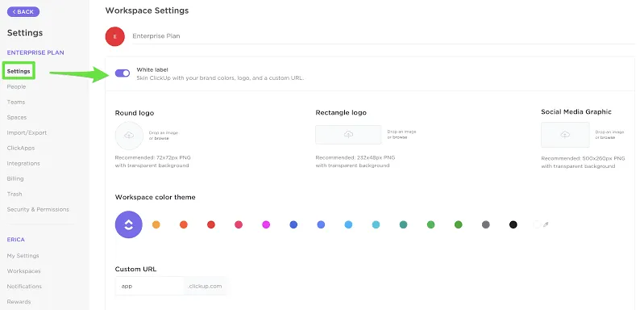Open custom color eyedropper picker icon
The image size is (644, 310).
[x=546, y=224]
